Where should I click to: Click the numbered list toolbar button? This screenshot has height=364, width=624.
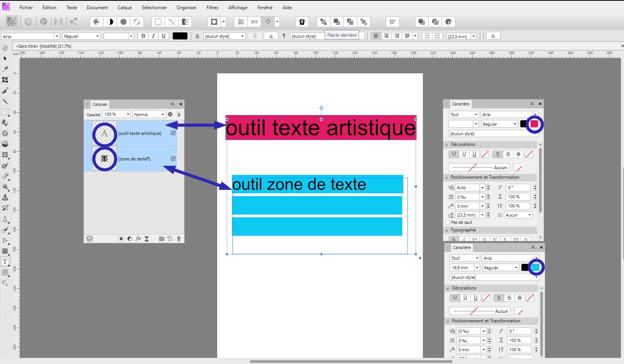pyautogui.click(x=437, y=36)
